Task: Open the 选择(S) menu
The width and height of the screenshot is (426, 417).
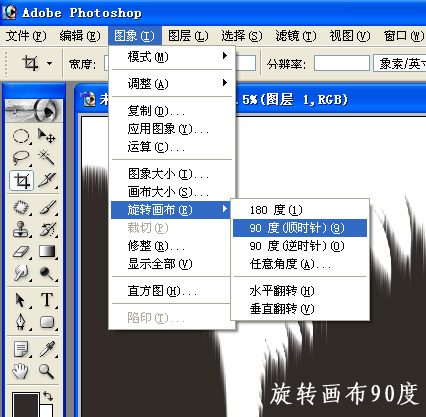Action: click(x=242, y=36)
